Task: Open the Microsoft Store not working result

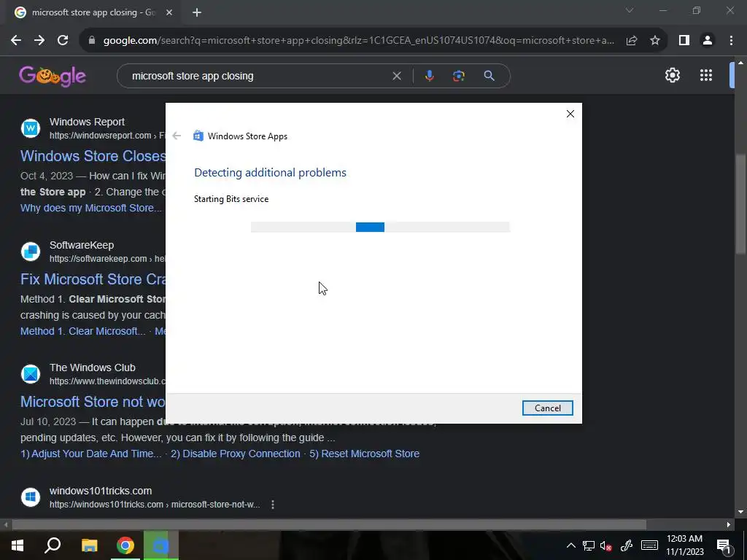Action: [x=93, y=402]
